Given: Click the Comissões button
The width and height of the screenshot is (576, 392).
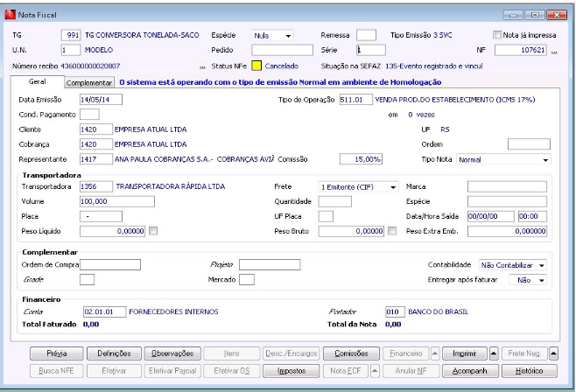Looking at the screenshot, I should tap(351, 353).
